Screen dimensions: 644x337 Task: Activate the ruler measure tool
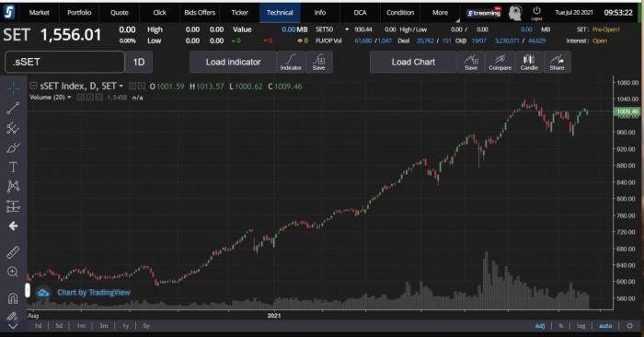[13, 252]
